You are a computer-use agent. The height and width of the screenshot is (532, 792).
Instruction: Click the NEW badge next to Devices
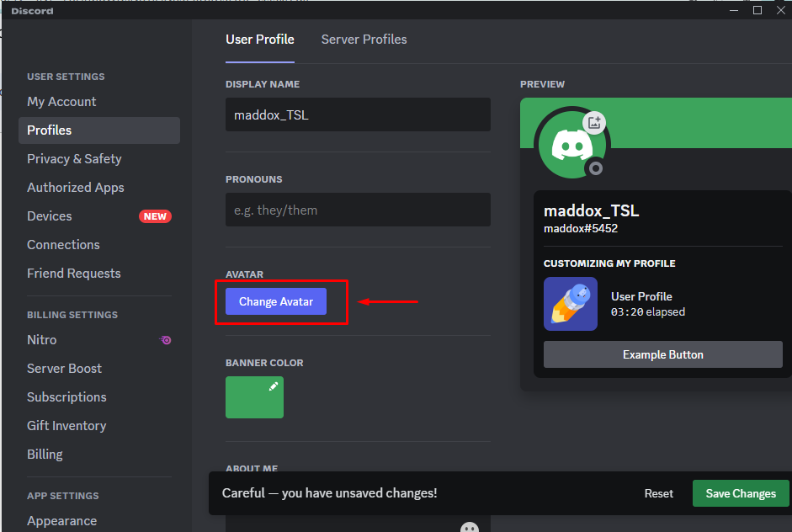coord(155,216)
